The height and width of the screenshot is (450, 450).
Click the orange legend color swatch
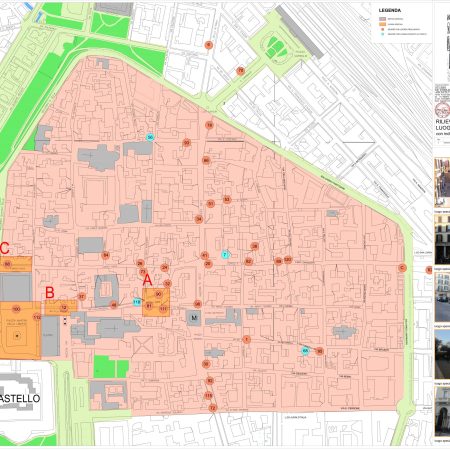click(x=382, y=24)
